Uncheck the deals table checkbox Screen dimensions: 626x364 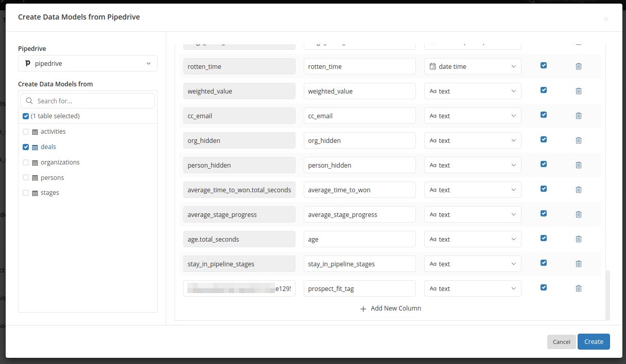click(x=26, y=147)
